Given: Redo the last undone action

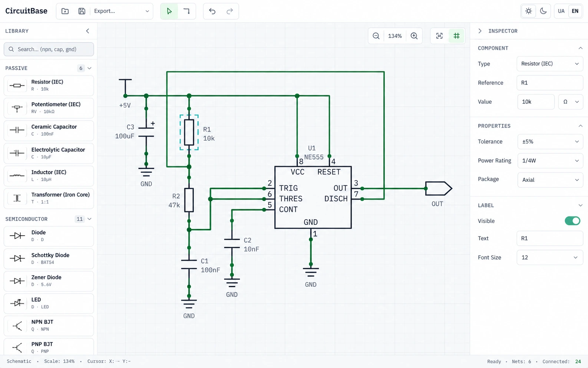Looking at the screenshot, I should (229, 11).
